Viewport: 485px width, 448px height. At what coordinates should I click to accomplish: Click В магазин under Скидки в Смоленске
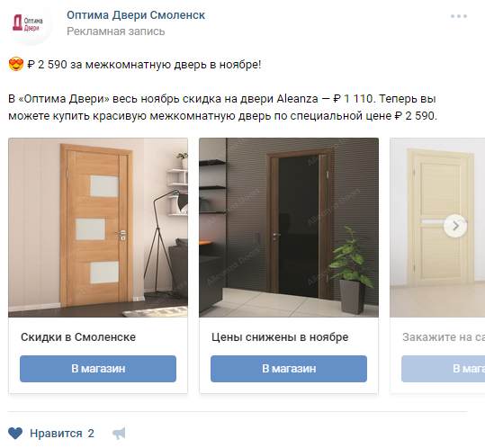pyautogui.click(x=98, y=369)
